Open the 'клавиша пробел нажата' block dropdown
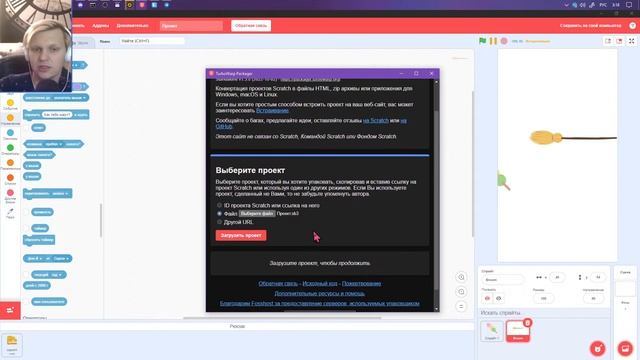This screenshot has height=360, width=640. 53,144
